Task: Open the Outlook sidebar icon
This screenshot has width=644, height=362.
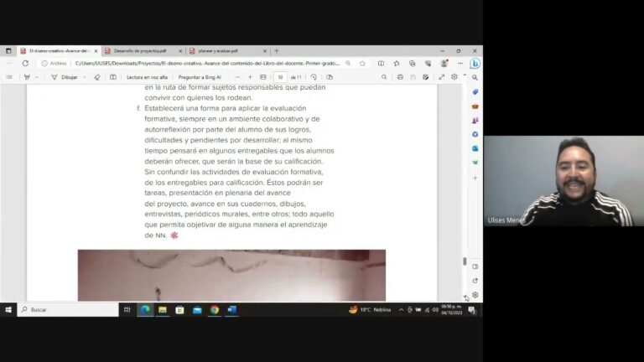Action: point(475,148)
